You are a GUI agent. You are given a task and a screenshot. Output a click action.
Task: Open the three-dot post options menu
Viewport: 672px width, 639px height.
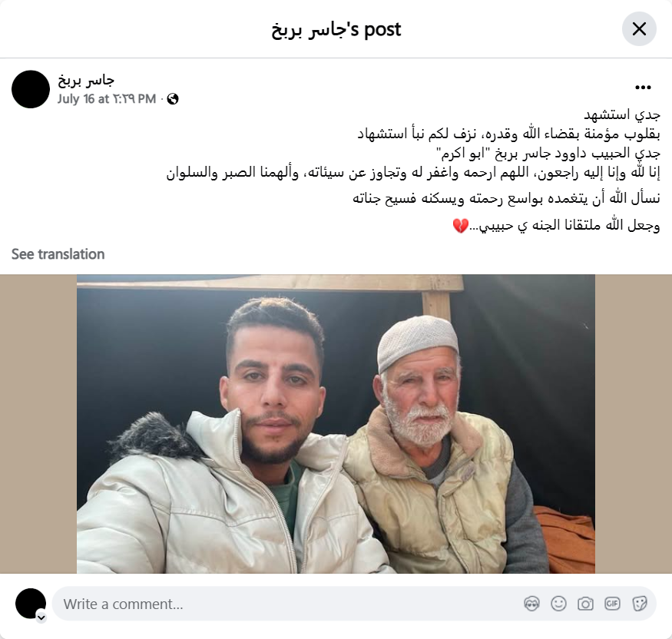tap(643, 88)
